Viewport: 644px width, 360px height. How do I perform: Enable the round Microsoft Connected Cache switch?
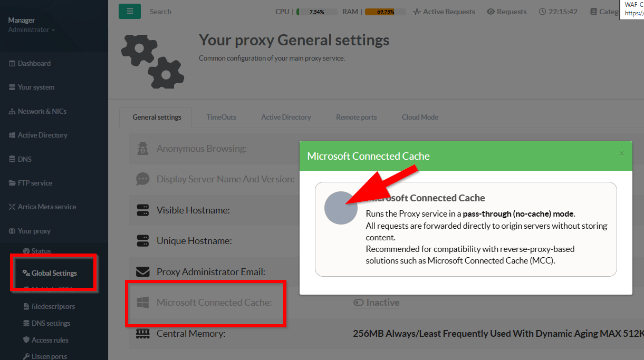341,208
